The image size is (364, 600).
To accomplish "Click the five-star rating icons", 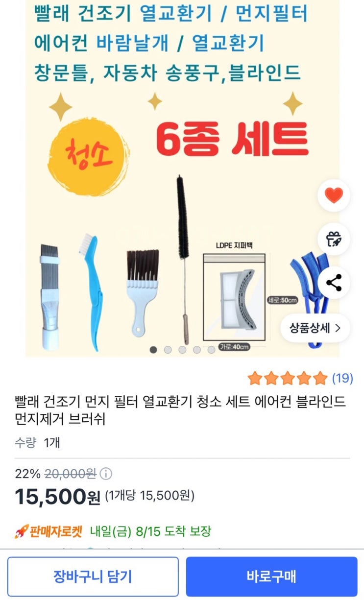I will (x=288, y=378).
